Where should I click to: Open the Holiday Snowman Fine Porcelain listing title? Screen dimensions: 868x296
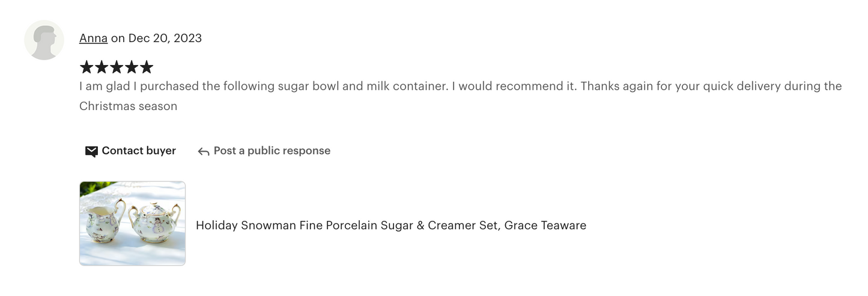coord(390,226)
